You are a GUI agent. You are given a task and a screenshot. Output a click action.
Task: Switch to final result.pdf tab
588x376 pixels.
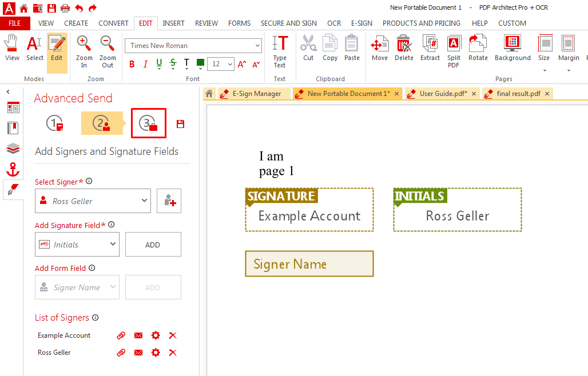519,94
